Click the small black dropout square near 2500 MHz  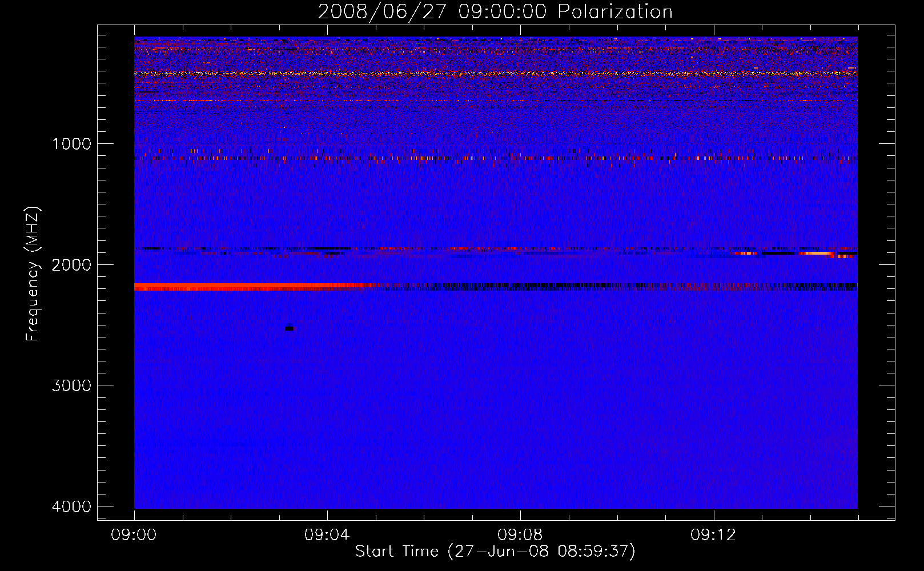point(289,328)
